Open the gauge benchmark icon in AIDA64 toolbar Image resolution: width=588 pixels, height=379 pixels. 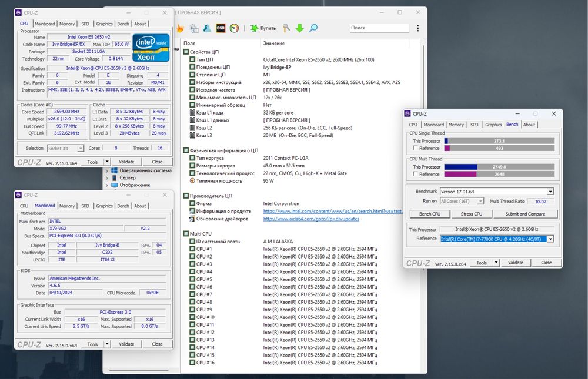point(234,28)
